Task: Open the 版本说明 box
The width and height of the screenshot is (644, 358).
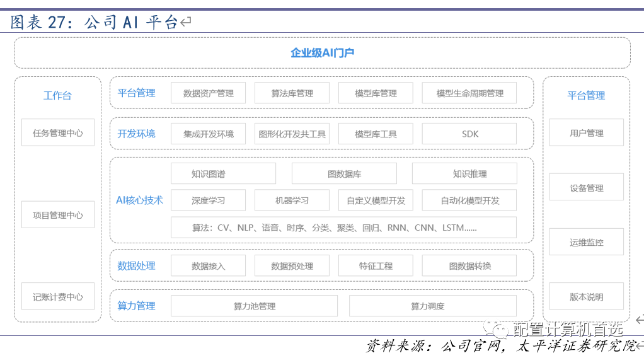Action: [587, 296]
